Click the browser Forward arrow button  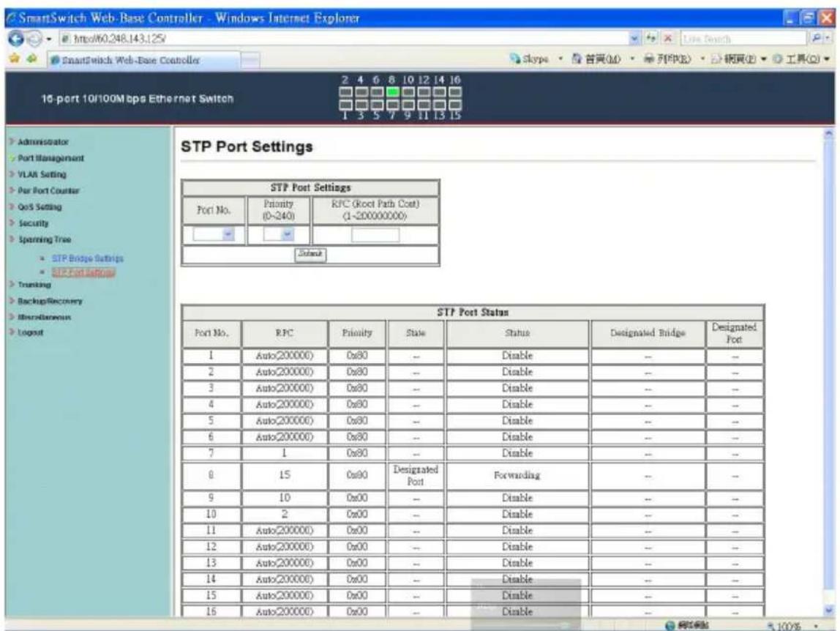tap(34, 39)
